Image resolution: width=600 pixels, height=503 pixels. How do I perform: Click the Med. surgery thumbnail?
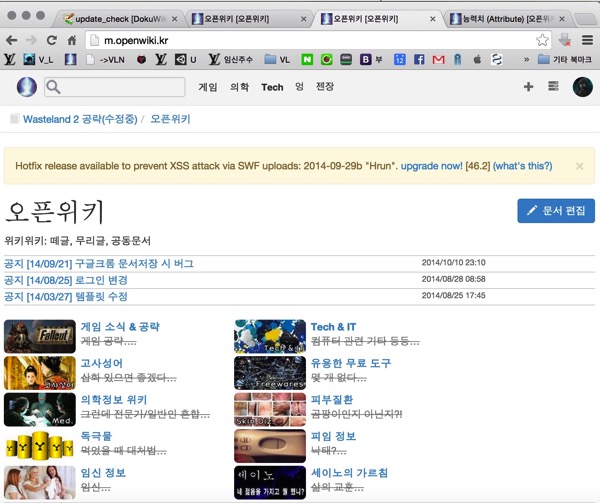(x=40, y=410)
